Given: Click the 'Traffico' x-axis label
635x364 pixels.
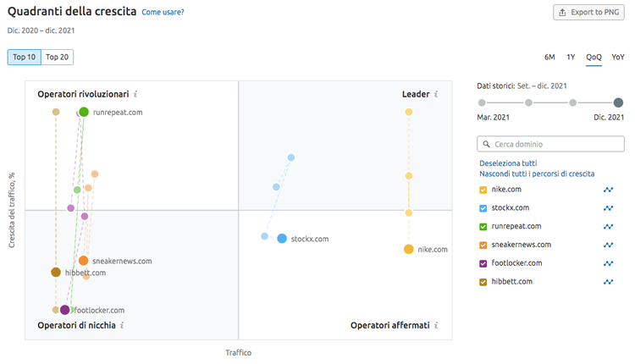Looking at the screenshot, I should pos(239,353).
